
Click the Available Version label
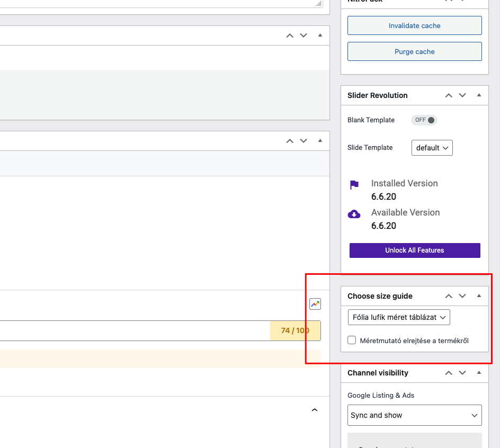405,212
